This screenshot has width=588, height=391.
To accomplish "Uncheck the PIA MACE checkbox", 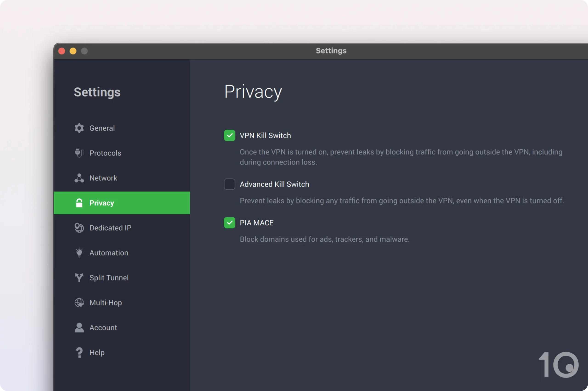I will (x=229, y=223).
